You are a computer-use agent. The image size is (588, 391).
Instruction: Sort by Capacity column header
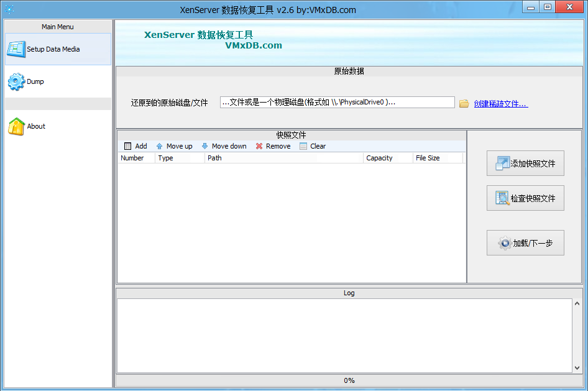(387, 158)
